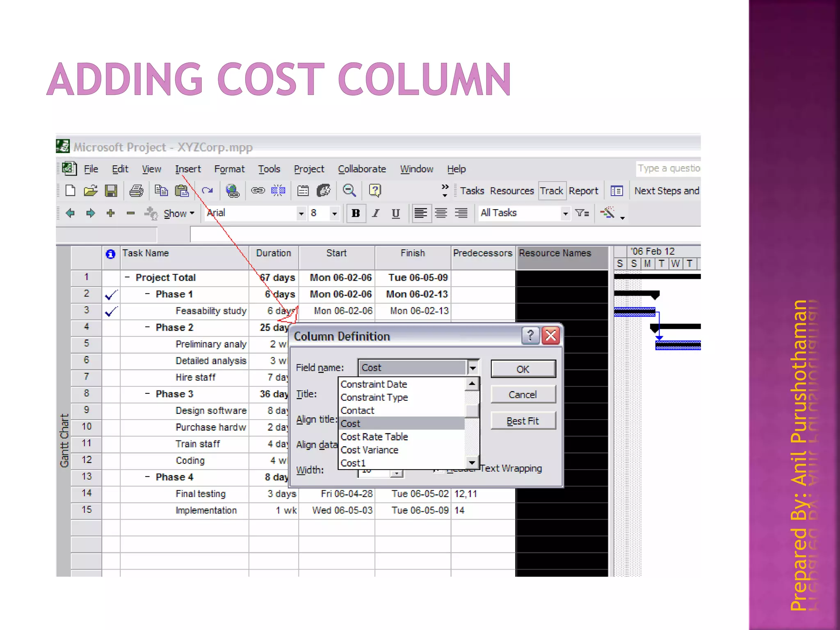Open the All Tasks filter dropdown
Screen dimensions: 840x630
tap(566, 213)
